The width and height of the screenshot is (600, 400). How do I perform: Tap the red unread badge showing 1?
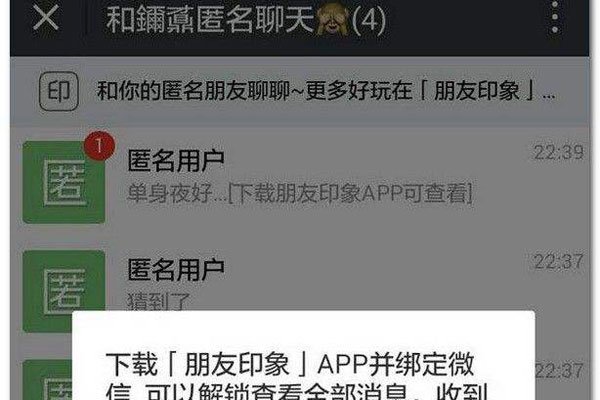click(x=99, y=146)
